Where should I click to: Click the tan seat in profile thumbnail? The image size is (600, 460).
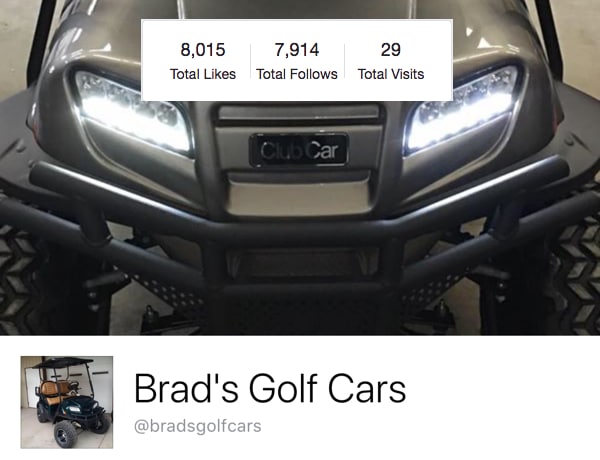point(53,390)
